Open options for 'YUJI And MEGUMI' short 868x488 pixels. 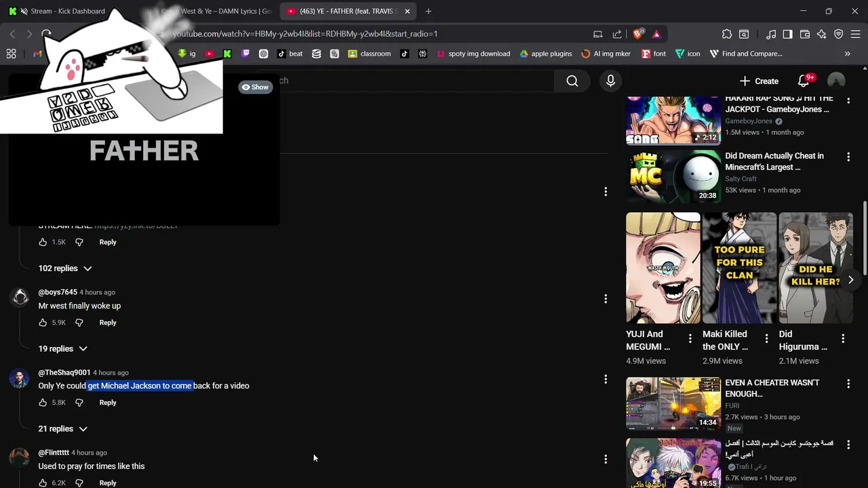click(x=690, y=338)
